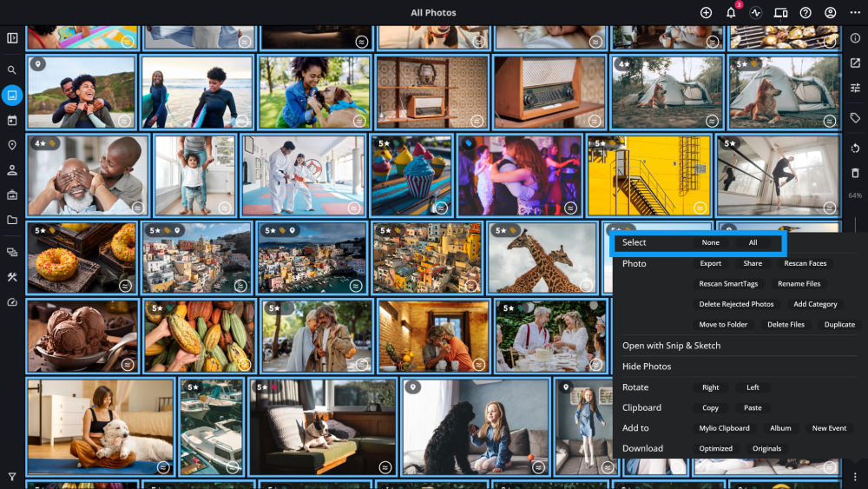Choose All in the Select row

[753, 242]
